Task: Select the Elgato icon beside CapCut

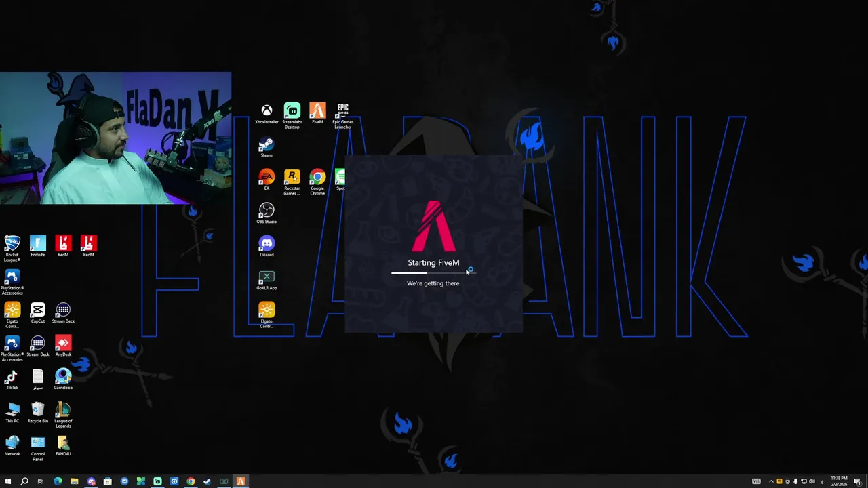Action: click(x=12, y=314)
